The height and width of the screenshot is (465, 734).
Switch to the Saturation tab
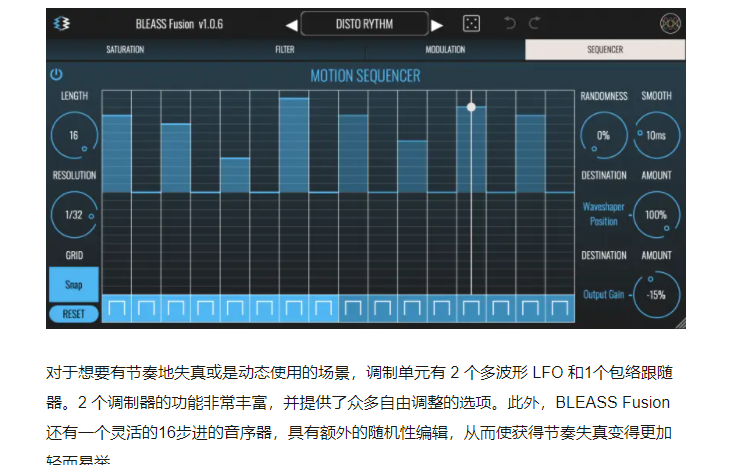(x=125, y=48)
